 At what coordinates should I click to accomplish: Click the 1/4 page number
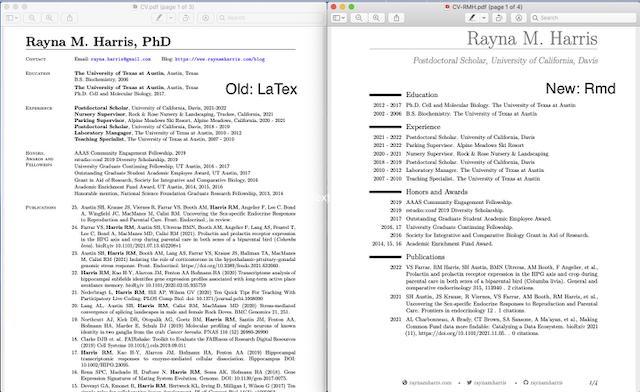[593, 383]
